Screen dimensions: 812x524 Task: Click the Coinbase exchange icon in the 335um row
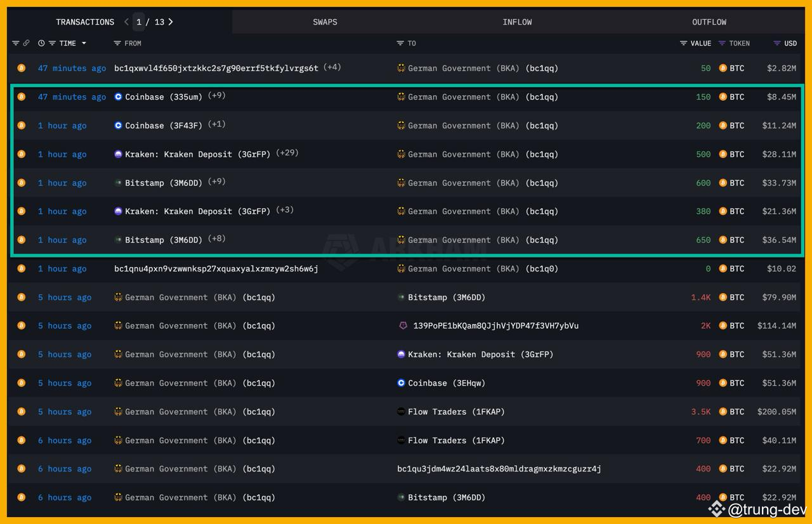tap(119, 96)
